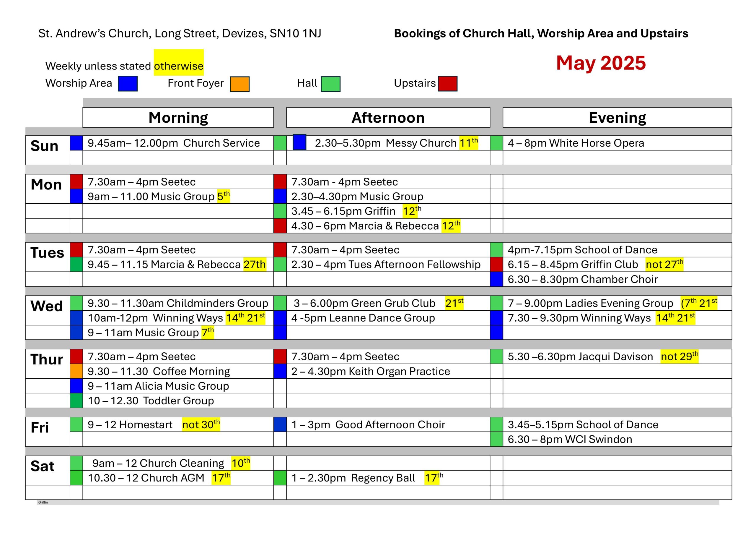Screen dimensions: 756x535
Task: Click the orange Front Foyer legend swatch
Action: tap(240, 84)
